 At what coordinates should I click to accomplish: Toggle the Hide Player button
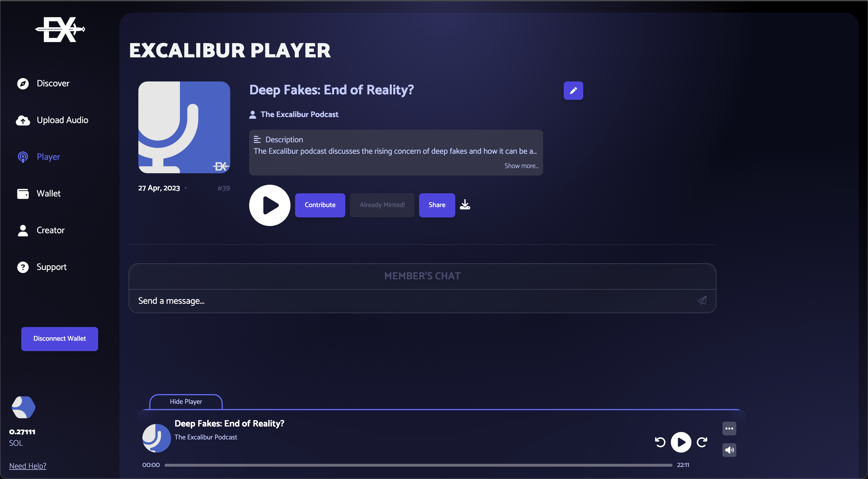click(x=186, y=401)
